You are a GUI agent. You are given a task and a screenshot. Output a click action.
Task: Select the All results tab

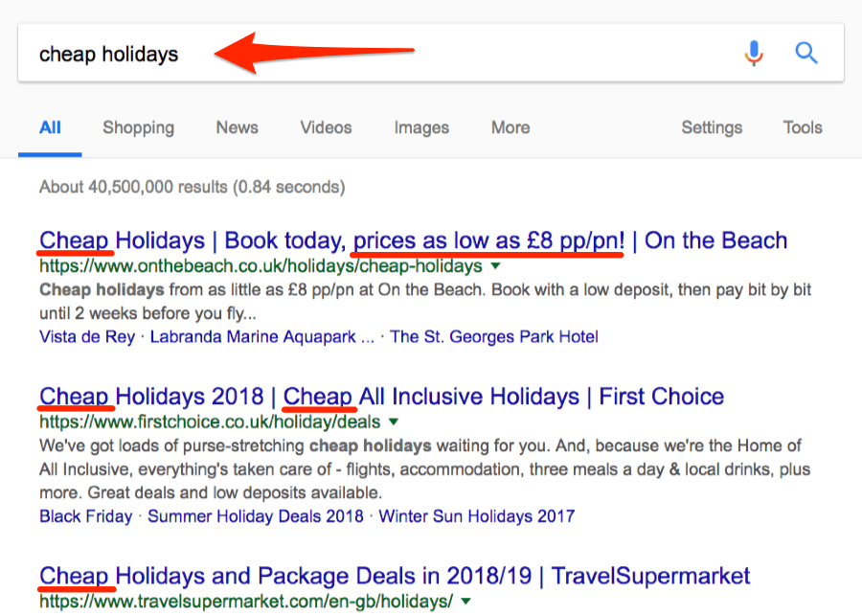coord(49,127)
